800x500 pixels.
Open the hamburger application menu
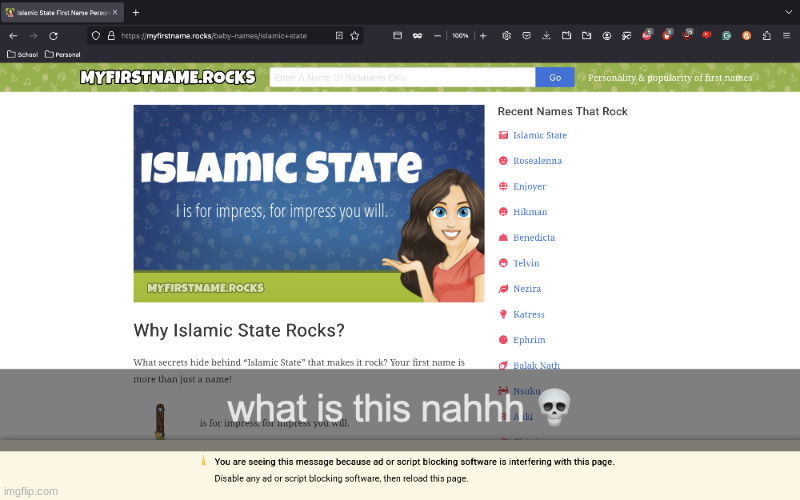pos(786,35)
